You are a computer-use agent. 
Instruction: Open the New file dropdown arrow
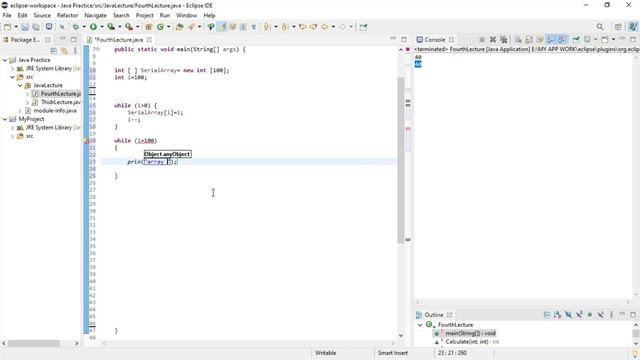tap(16, 27)
